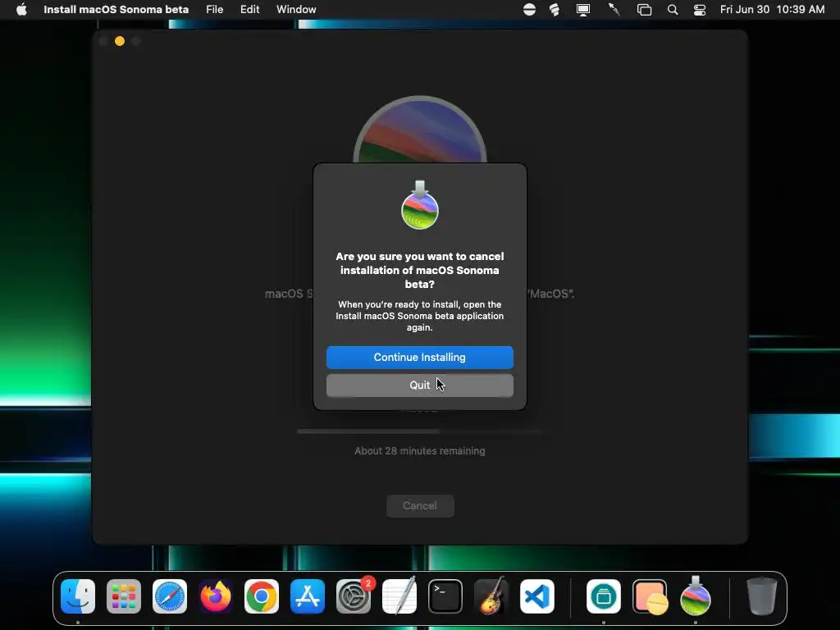This screenshot has height=630, width=840.
Task: Open Safari from the Dock
Action: click(x=170, y=596)
